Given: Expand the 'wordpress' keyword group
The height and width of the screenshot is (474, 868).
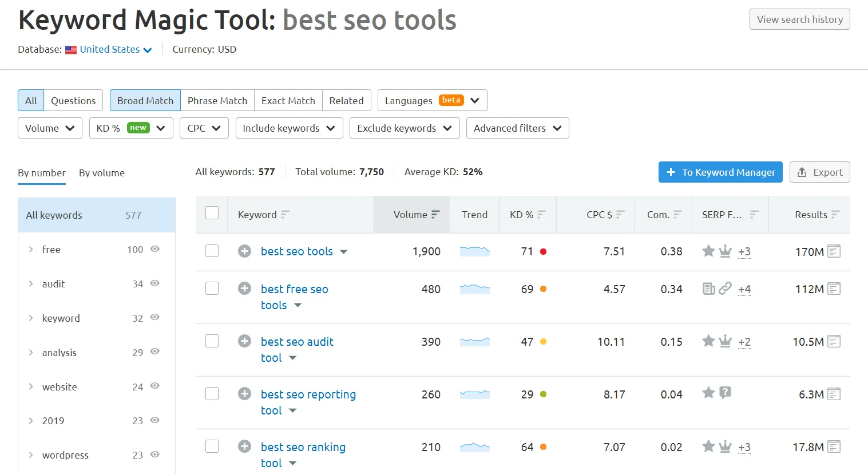Looking at the screenshot, I should (31, 455).
